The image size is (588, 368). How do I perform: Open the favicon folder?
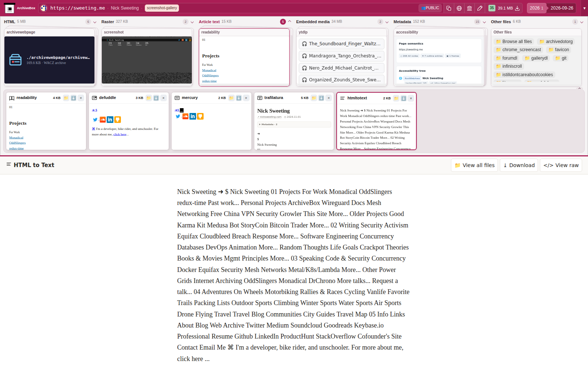click(x=559, y=50)
